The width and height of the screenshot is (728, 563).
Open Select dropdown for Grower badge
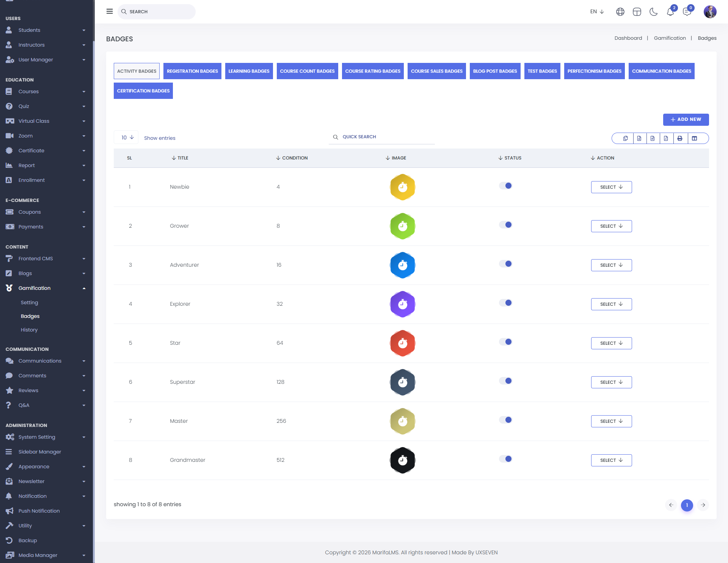(x=611, y=226)
